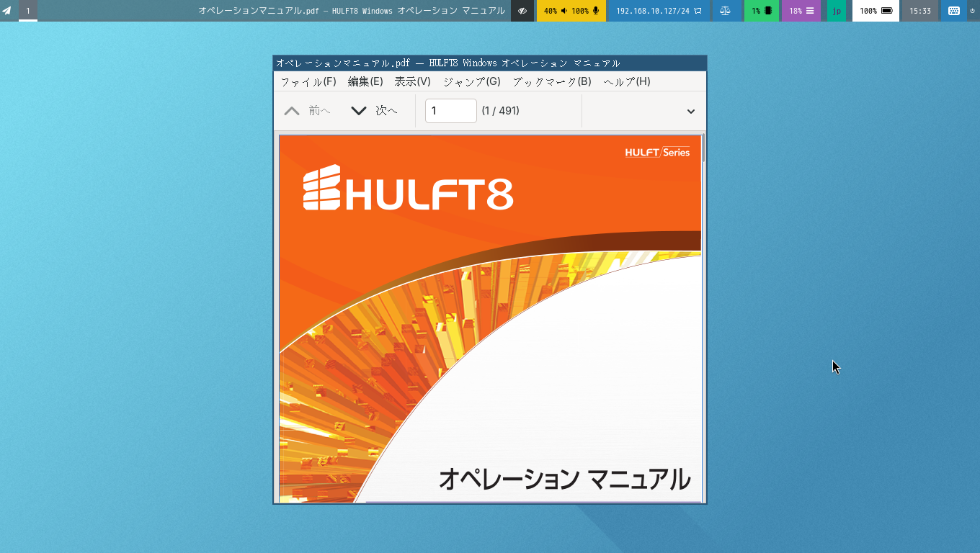Open the 編集(E) menu
980x553 pixels.
coord(365,81)
